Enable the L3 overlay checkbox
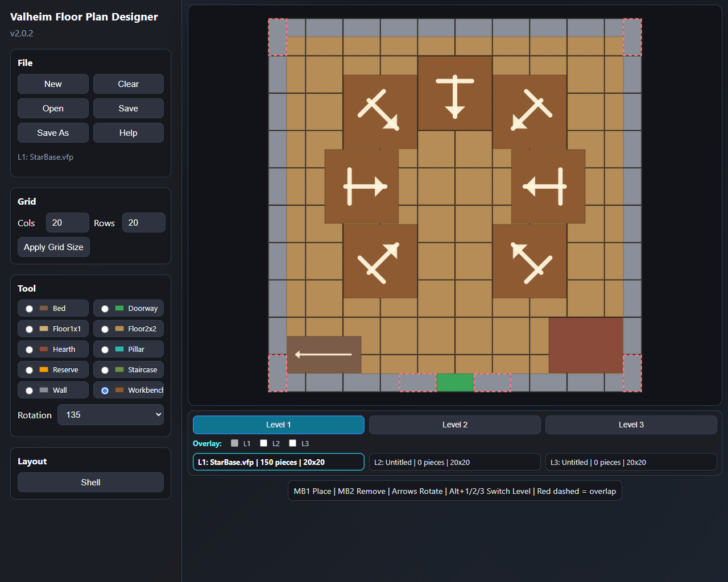The image size is (728, 582). point(292,443)
